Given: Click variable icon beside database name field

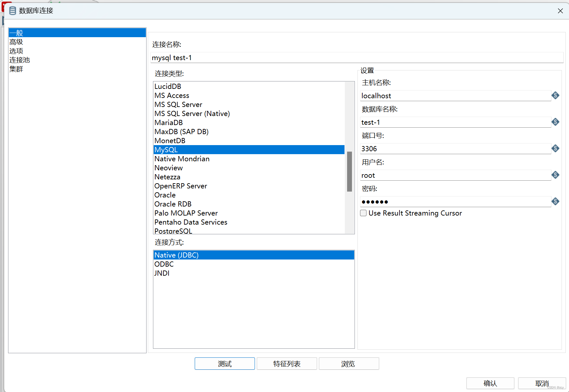Looking at the screenshot, I should (555, 122).
